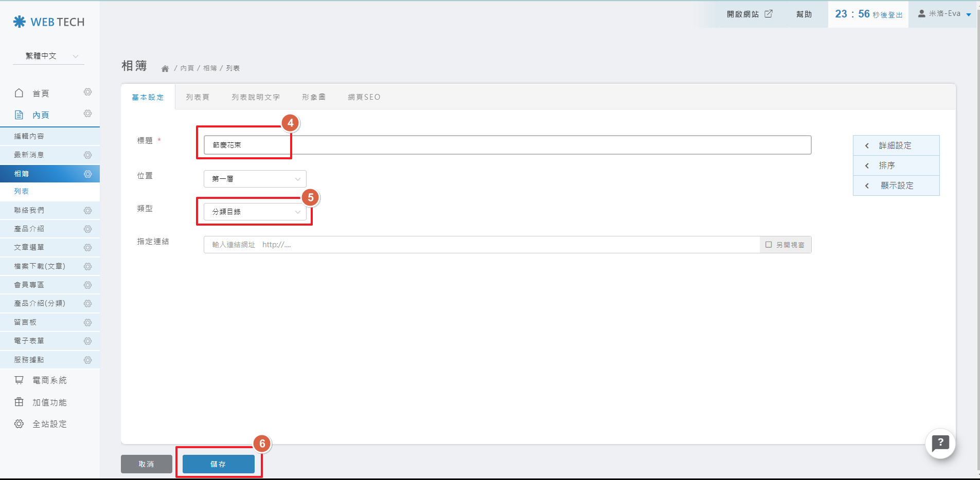Open gear settings next to 相簿

(88, 174)
